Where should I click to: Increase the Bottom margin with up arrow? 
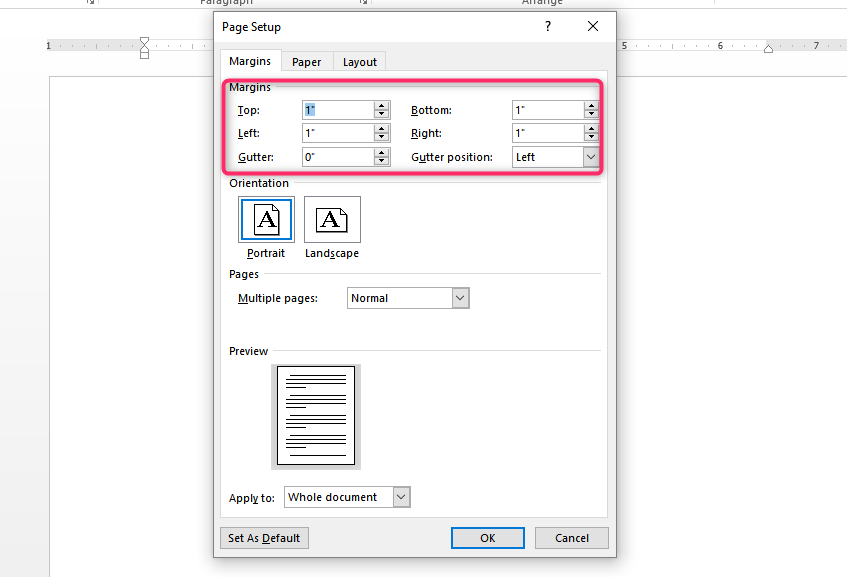[x=591, y=106]
